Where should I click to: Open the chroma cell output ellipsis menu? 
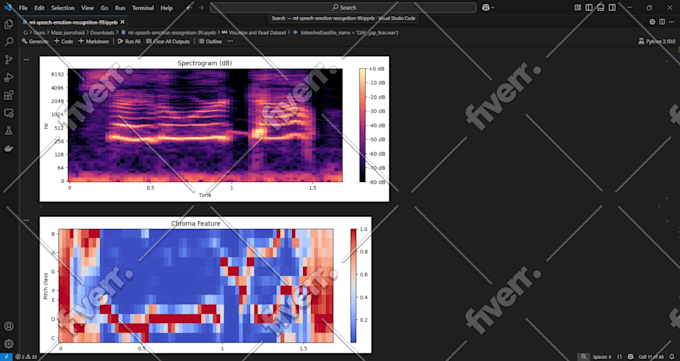(x=26, y=220)
